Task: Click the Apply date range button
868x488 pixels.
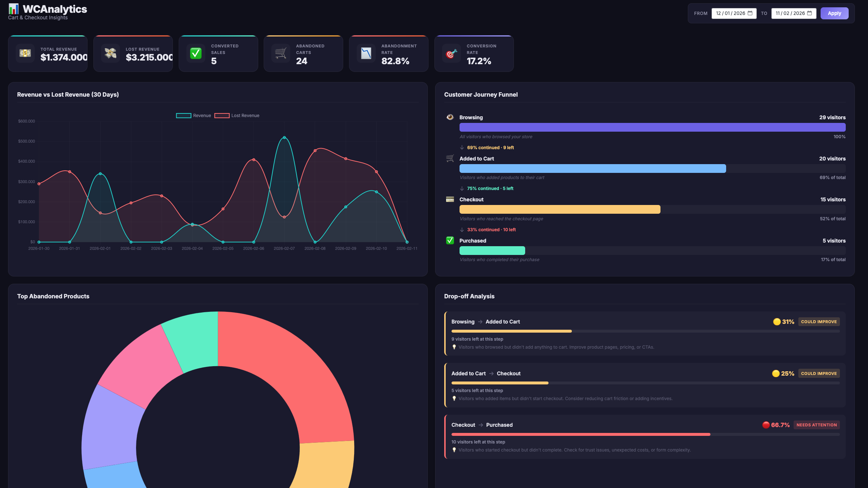Action: (834, 13)
